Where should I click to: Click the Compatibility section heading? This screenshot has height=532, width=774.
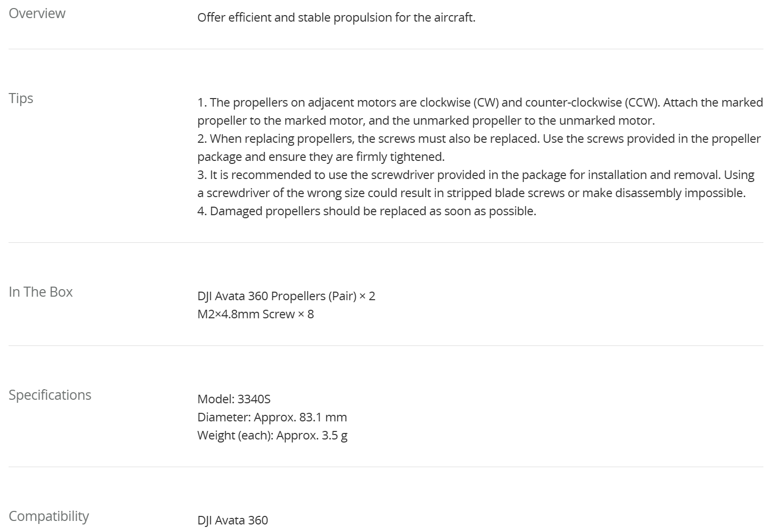(x=48, y=516)
